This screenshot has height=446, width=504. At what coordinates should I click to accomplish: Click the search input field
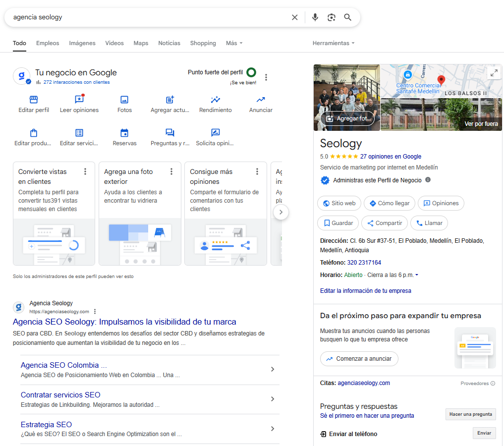click(x=149, y=17)
